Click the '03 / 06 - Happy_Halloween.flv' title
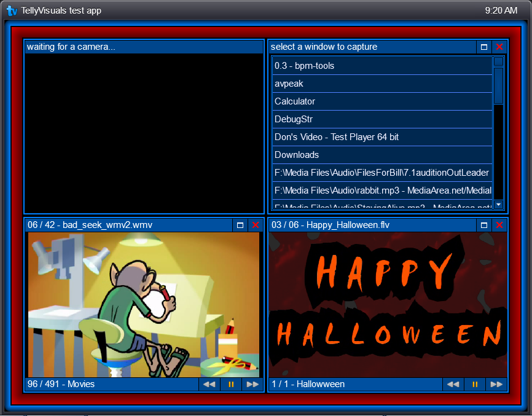This screenshot has height=416, width=532. point(331,226)
